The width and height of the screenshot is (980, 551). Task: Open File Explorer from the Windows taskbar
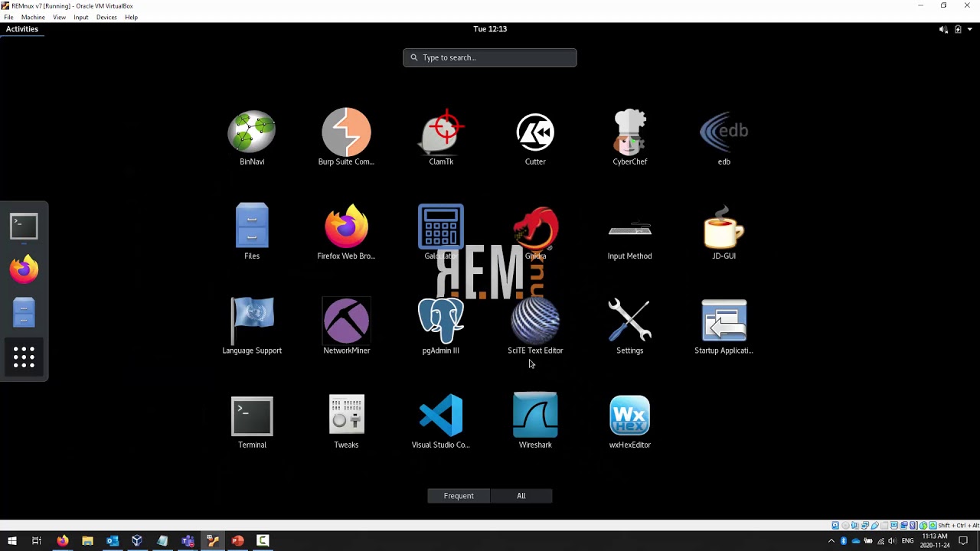[x=87, y=541]
